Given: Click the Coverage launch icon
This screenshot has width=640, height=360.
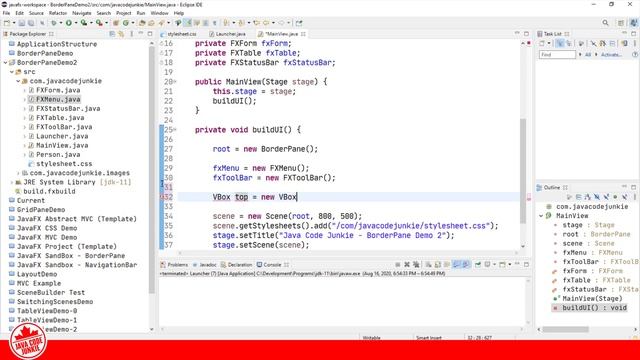Looking at the screenshot, I should pos(84,23).
